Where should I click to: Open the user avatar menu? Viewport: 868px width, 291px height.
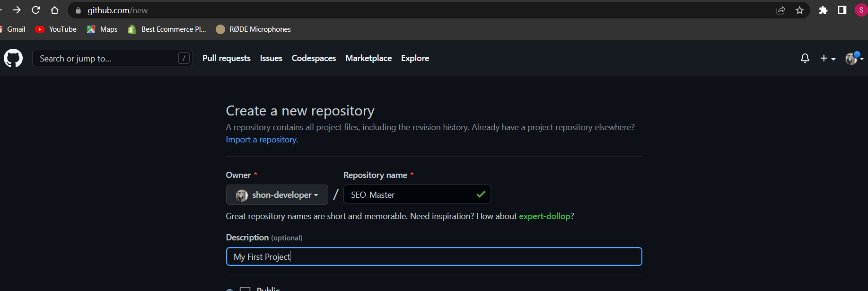854,58
